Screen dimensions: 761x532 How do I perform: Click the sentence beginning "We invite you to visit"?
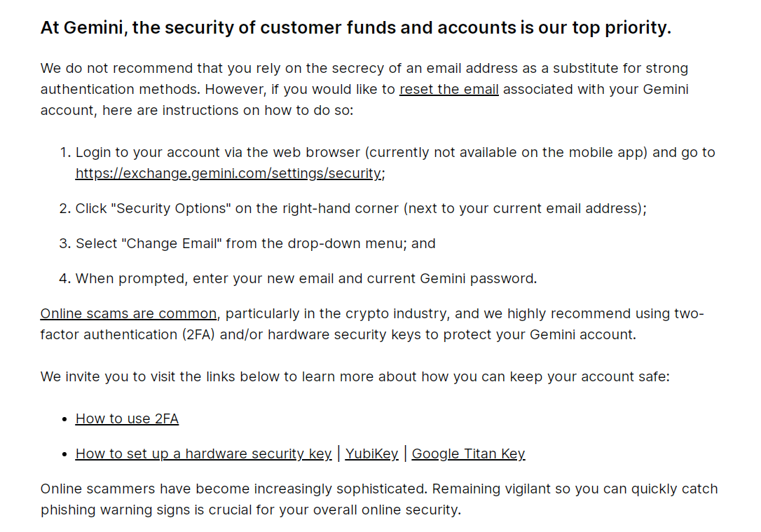[355, 376]
